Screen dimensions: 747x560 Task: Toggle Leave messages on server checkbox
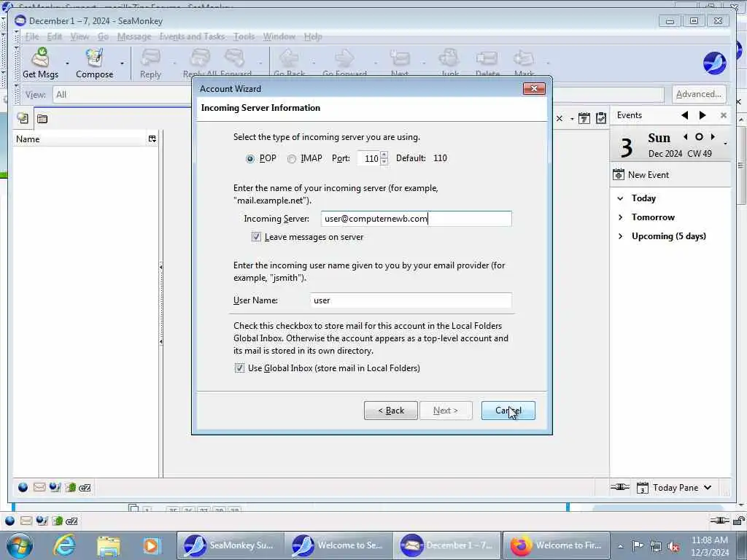tap(256, 237)
